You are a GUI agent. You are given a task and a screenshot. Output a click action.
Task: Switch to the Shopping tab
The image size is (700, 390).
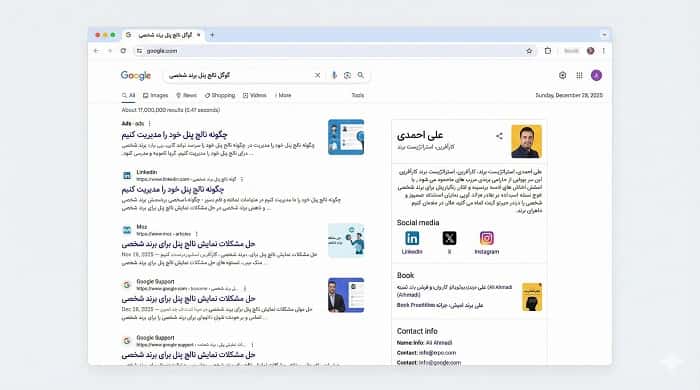pyautogui.click(x=220, y=95)
